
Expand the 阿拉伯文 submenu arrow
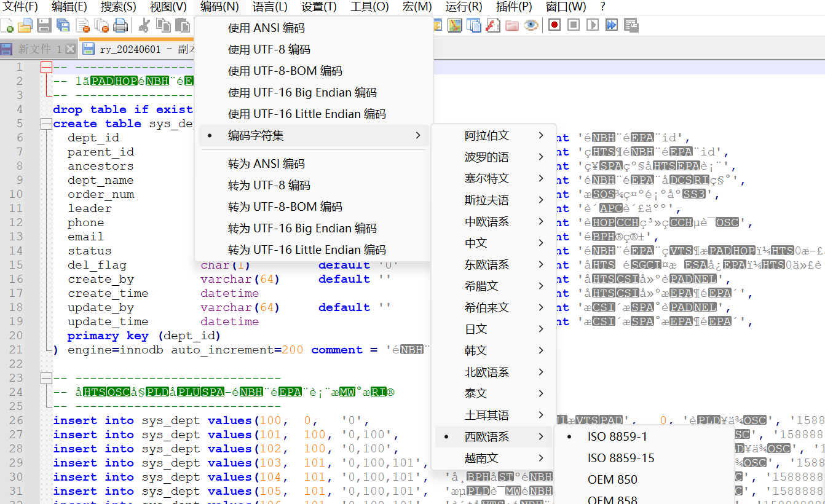[541, 136]
